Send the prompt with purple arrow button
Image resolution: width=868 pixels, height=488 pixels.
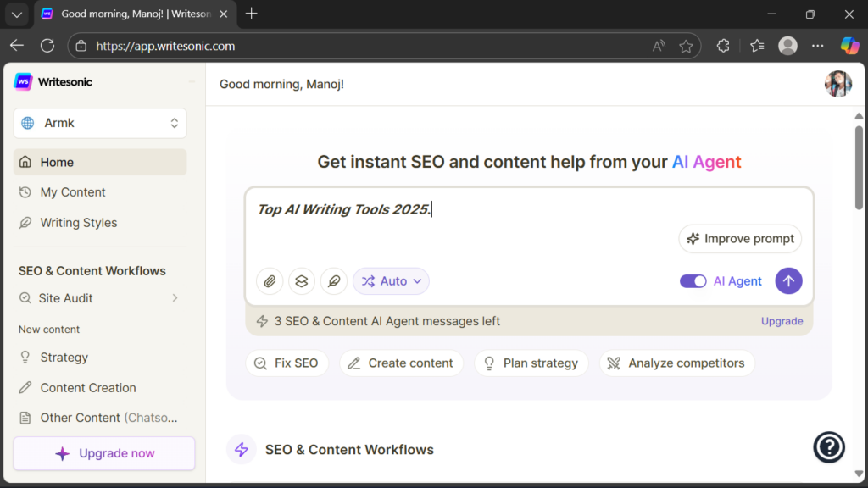[x=788, y=281]
